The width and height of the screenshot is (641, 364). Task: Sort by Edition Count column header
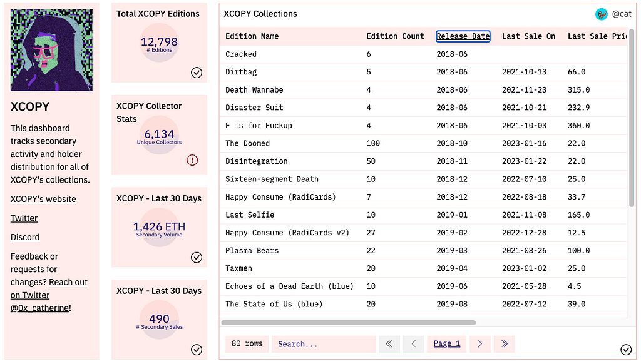pyautogui.click(x=395, y=36)
